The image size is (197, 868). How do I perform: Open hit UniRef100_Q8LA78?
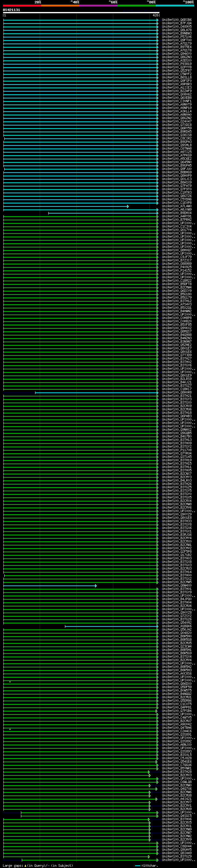[176, 30]
